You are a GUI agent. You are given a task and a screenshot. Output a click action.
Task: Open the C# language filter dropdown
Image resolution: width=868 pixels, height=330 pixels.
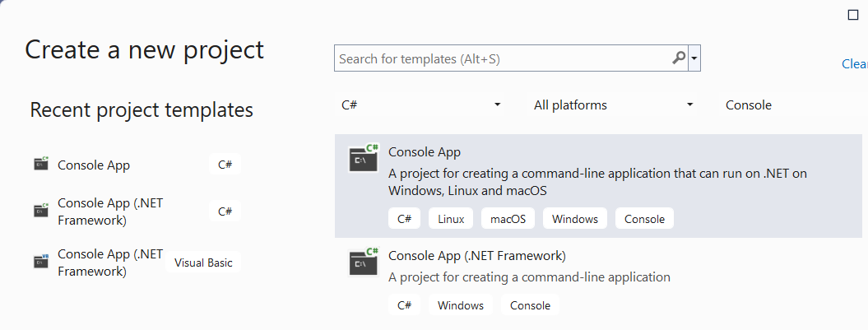coord(422,105)
